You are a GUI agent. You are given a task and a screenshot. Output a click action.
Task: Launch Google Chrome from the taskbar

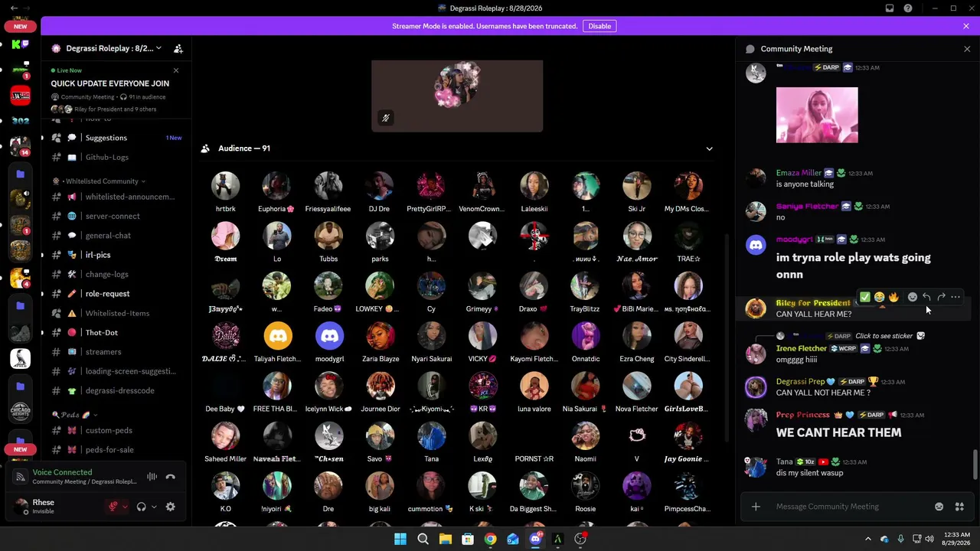coord(490,540)
